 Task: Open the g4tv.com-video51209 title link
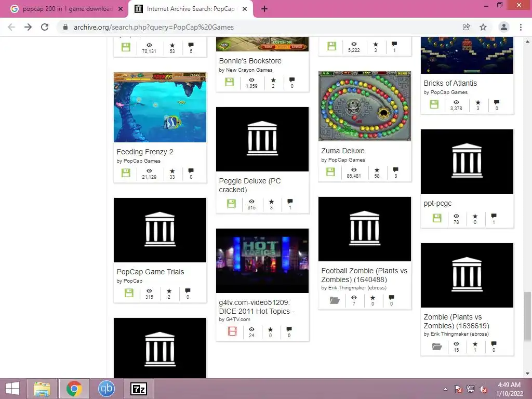[257, 307]
